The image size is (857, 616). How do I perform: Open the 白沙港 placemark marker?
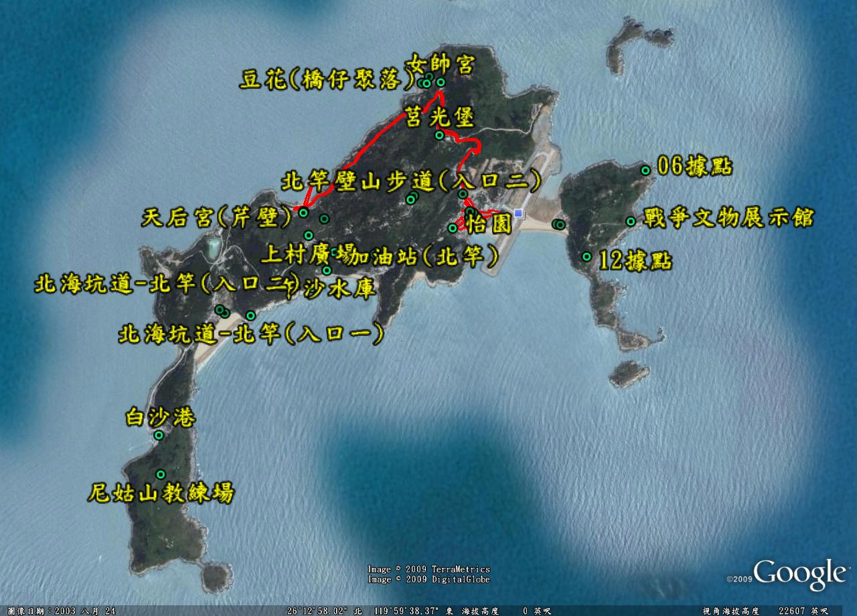[x=159, y=435]
